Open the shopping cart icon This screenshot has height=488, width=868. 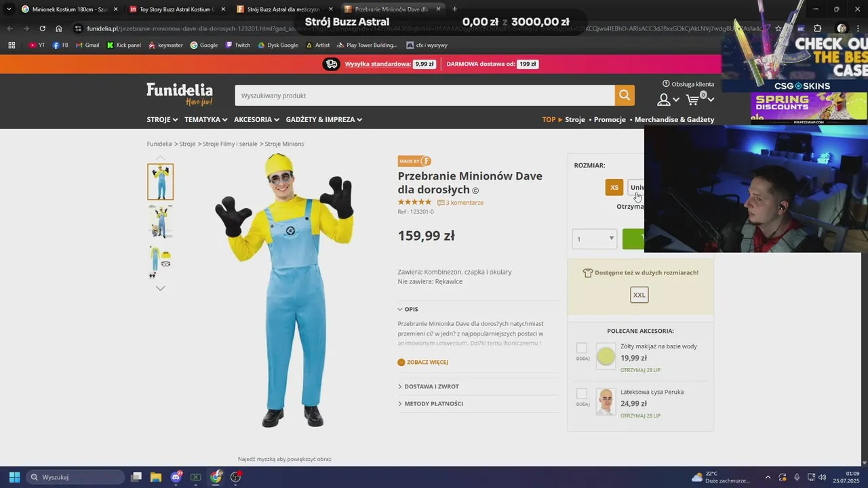point(692,100)
